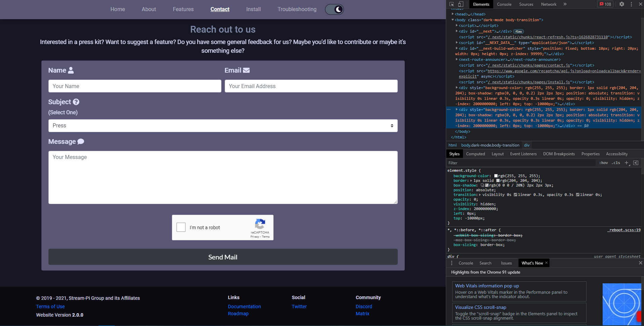Screen dimensions: 644x326
Task: Go to the Home page link
Action: point(118,9)
